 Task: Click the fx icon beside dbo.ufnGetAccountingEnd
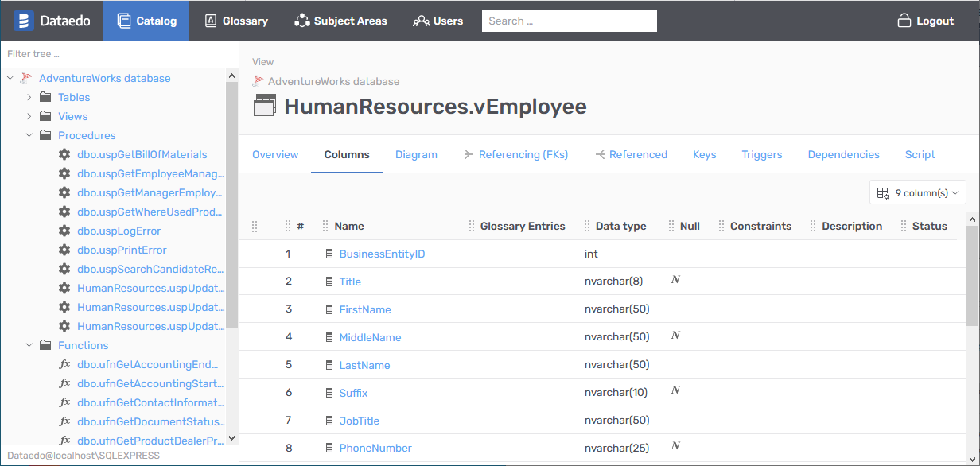pos(64,364)
